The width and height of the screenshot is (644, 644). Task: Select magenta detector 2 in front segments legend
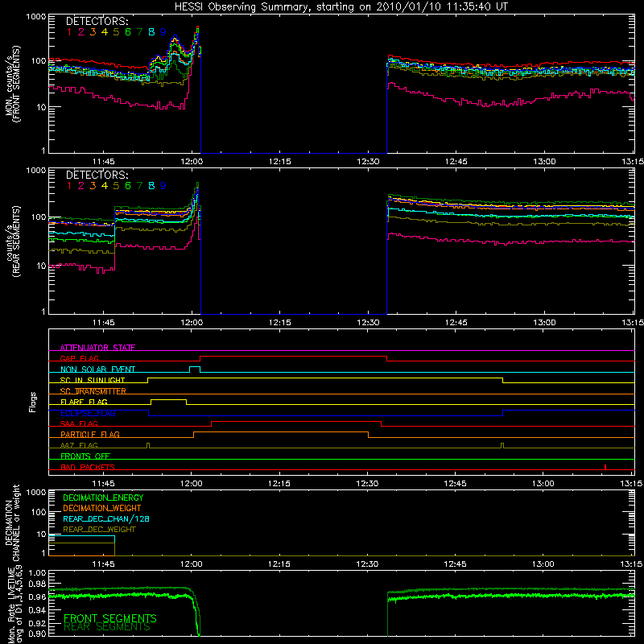click(x=81, y=32)
